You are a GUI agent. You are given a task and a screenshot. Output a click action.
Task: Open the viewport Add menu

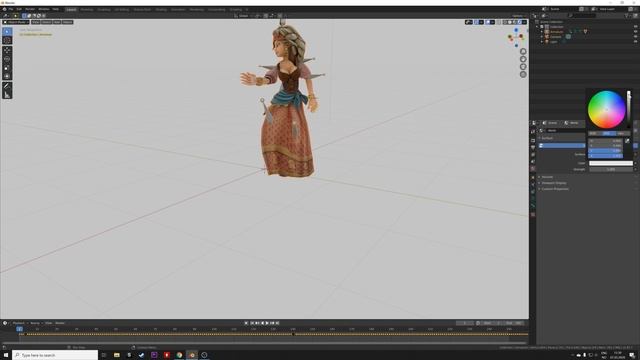point(57,22)
